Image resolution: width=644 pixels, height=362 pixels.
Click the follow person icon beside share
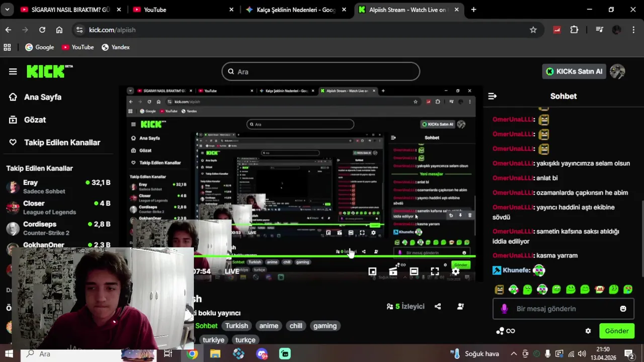click(x=460, y=306)
